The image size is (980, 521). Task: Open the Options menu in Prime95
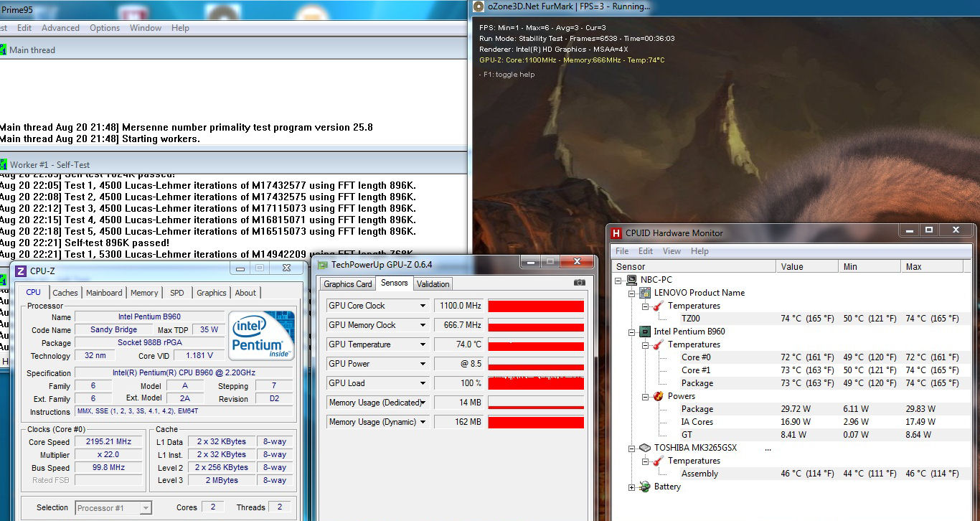105,28
